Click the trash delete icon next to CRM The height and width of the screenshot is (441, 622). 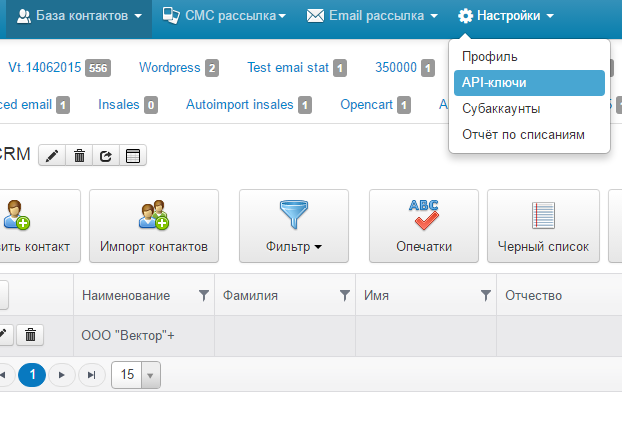pos(79,155)
